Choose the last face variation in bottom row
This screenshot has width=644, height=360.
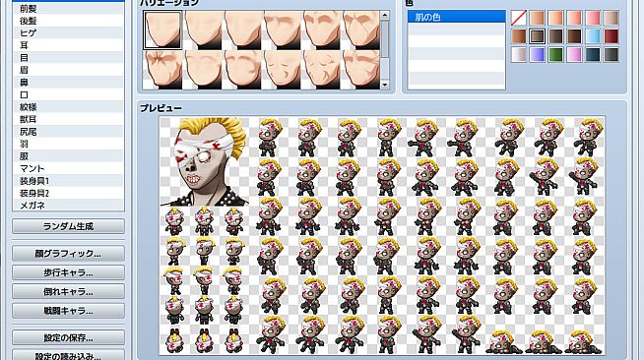(361, 70)
